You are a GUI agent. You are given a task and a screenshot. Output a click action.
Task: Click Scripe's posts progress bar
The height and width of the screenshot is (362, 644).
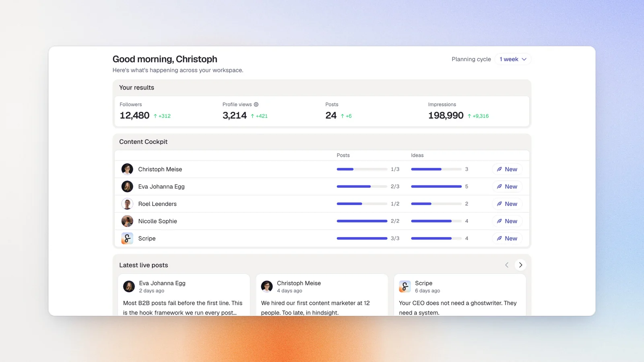[x=362, y=239]
